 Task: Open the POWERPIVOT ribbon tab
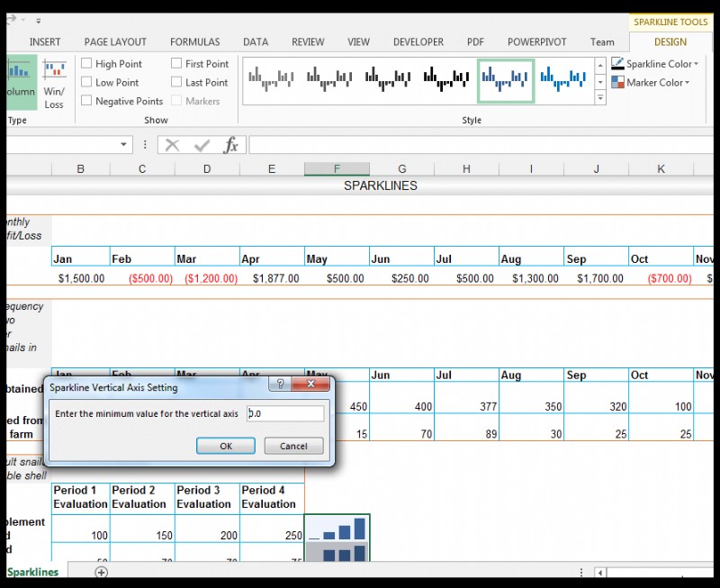tap(536, 41)
